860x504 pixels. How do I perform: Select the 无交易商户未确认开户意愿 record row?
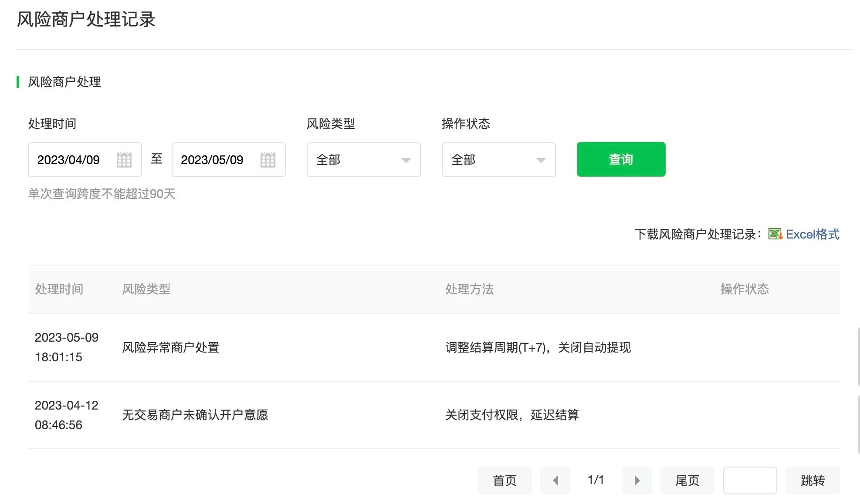195,415
